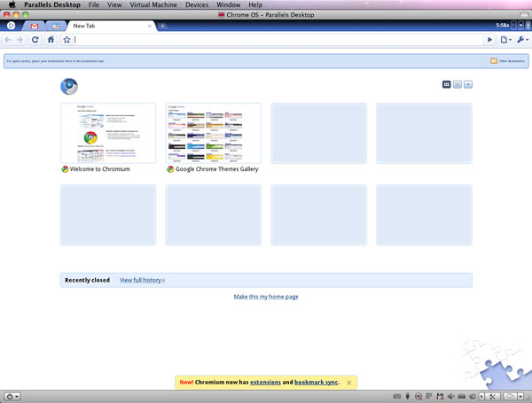Open the Parallels configure tools button

492,396
